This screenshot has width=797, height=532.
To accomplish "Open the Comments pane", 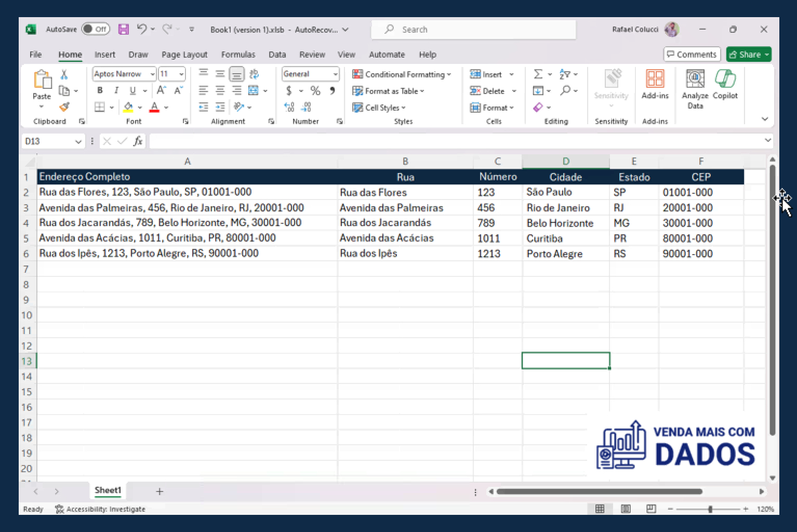I will 692,54.
